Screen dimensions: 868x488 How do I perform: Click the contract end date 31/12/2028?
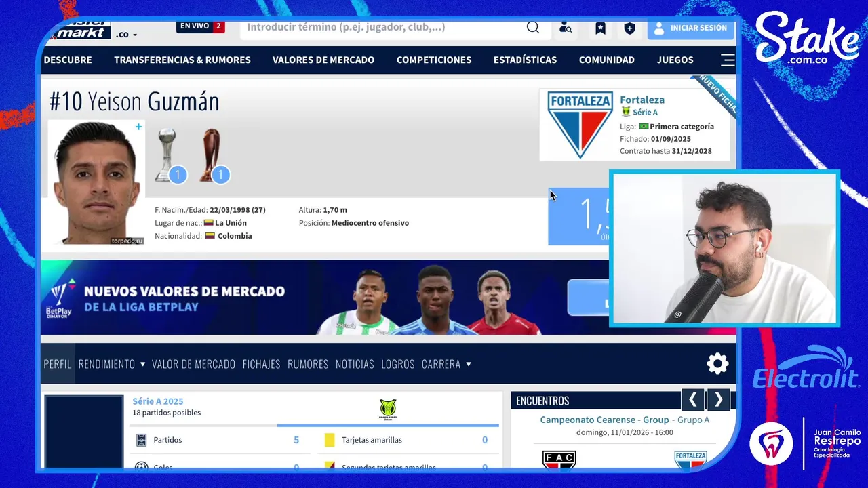tap(692, 151)
